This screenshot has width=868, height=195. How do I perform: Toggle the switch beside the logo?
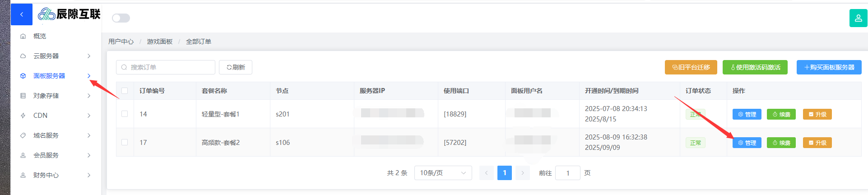[x=121, y=18]
